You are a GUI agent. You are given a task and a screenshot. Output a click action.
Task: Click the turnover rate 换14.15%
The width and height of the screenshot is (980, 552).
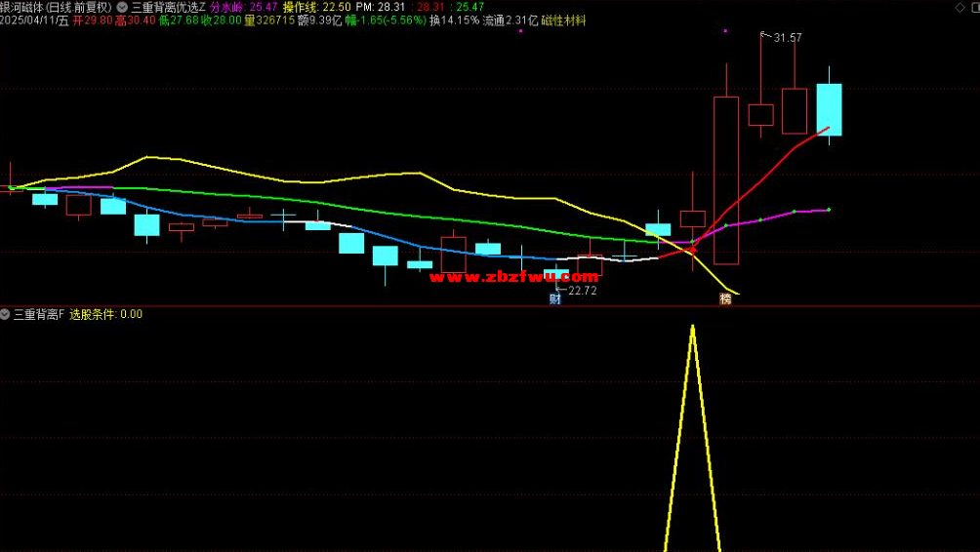[x=455, y=20]
